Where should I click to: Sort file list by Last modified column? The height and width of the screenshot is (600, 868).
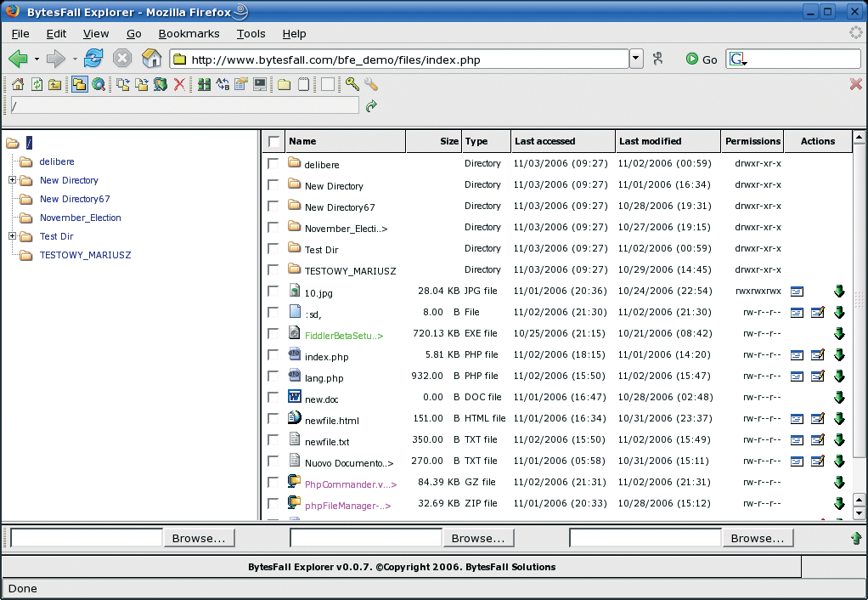(x=668, y=141)
